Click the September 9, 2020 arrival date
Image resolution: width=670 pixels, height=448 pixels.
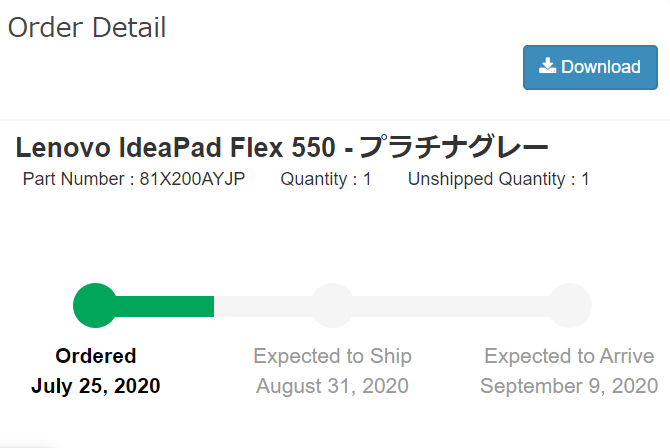tap(569, 386)
